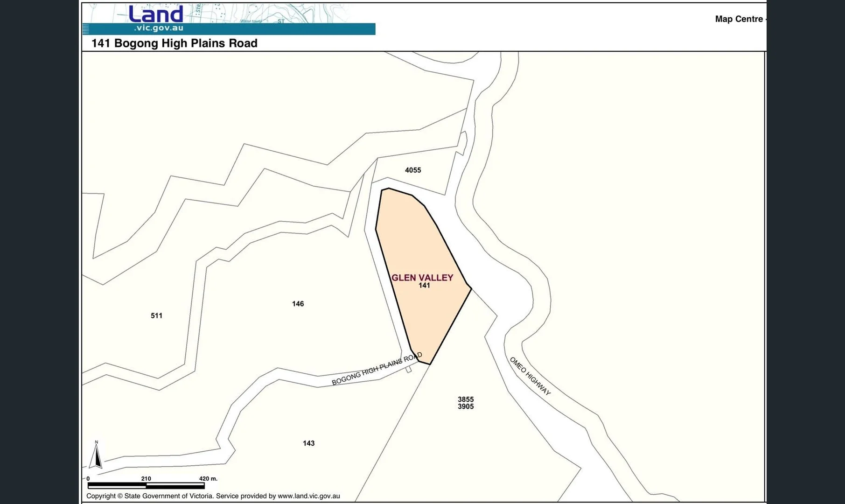This screenshot has width=845, height=504.
Task: Click parcel label 511
Action: point(157,315)
